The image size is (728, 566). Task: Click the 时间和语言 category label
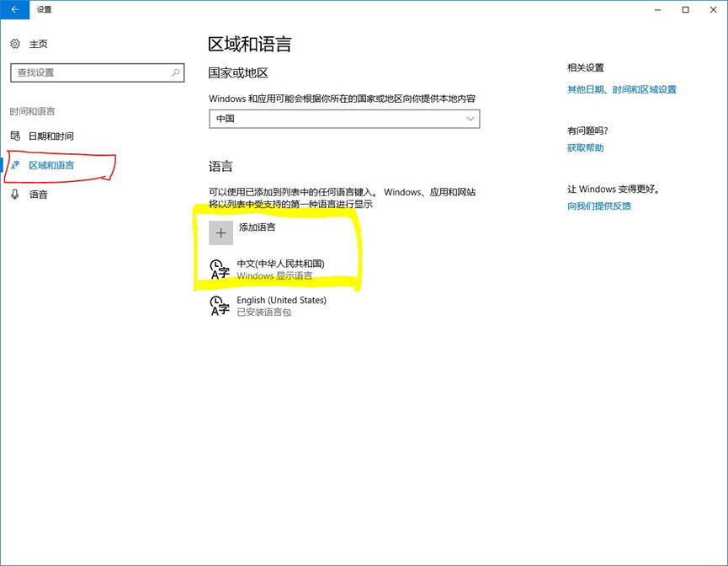point(32,111)
